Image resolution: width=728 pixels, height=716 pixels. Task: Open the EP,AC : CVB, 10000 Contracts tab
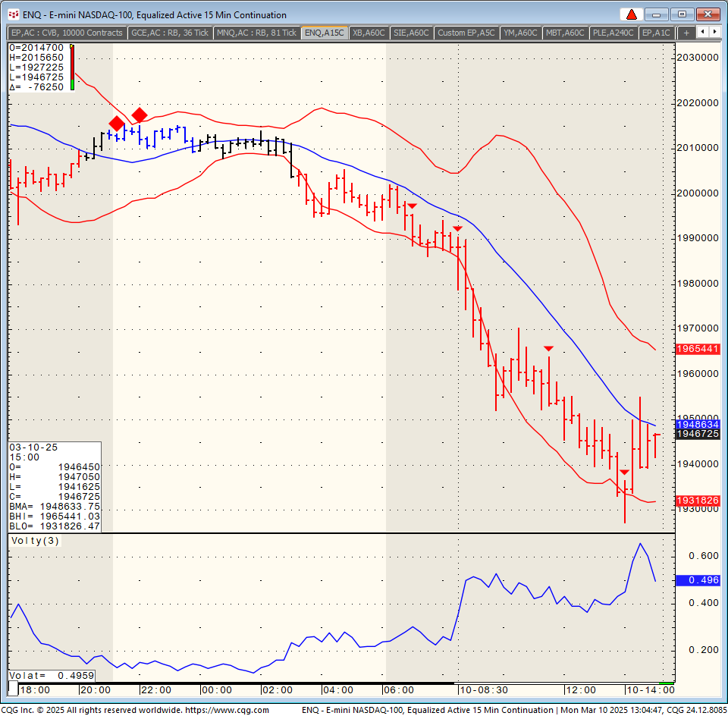(67, 33)
